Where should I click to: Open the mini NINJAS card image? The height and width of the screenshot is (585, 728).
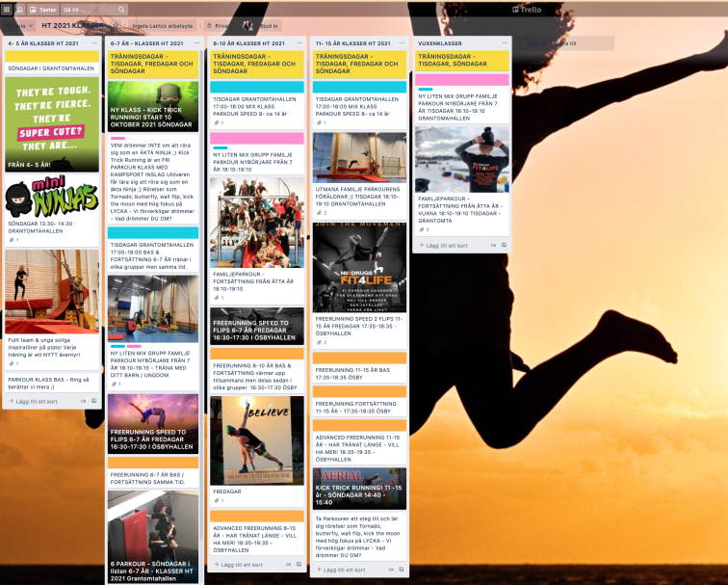click(x=52, y=196)
